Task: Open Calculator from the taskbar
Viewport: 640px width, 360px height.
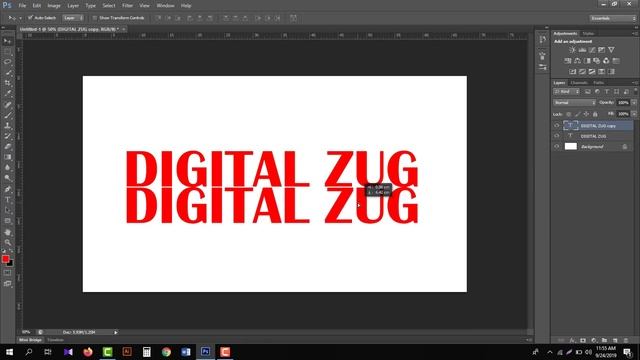Action: (147, 352)
